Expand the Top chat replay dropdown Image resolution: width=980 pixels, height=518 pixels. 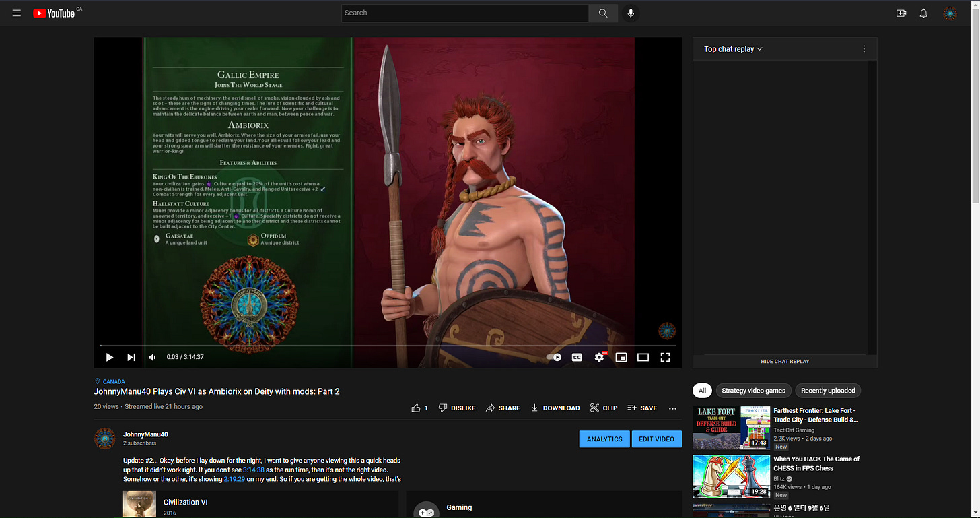(x=733, y=49)
